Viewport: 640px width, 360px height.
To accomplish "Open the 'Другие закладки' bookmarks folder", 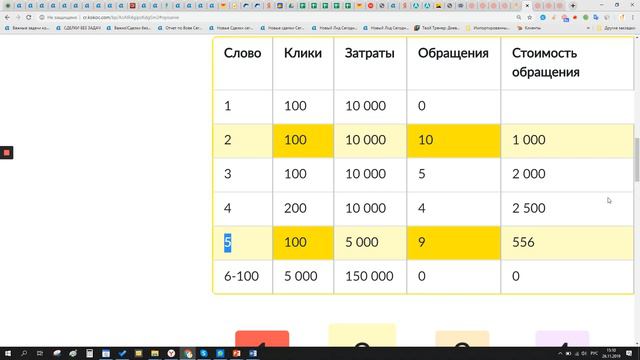I will (x=616, y=28).
